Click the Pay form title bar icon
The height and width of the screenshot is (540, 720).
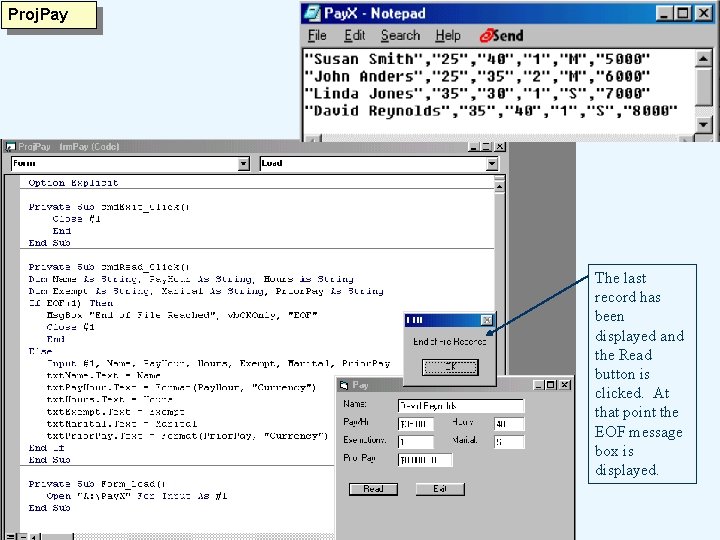pos(344,385)
